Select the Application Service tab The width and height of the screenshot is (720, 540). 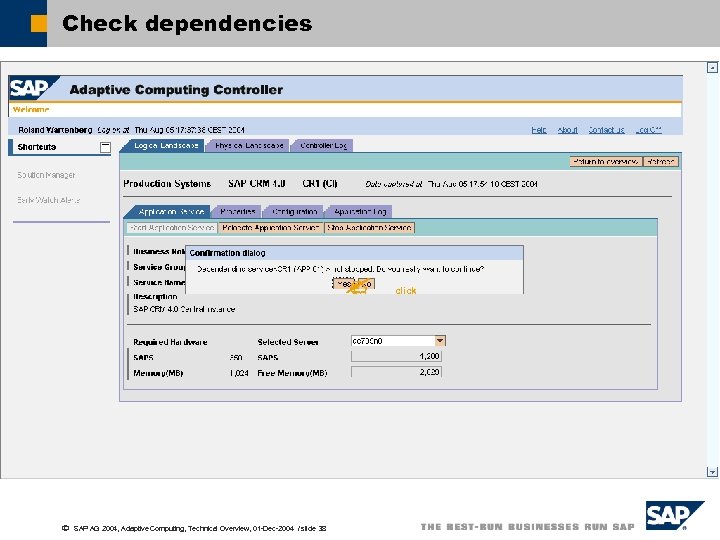(171, 212)
